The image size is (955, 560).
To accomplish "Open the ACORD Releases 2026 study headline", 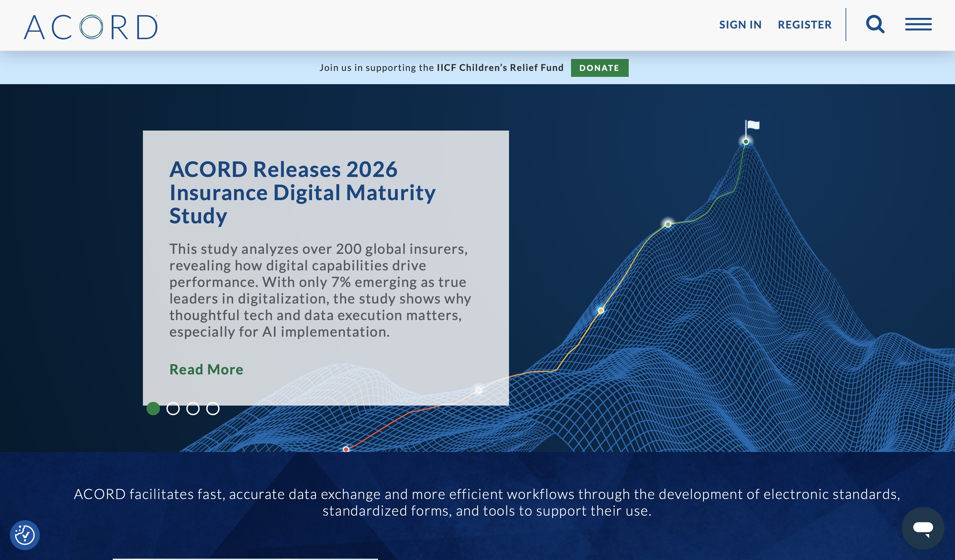I will point(302,192).
